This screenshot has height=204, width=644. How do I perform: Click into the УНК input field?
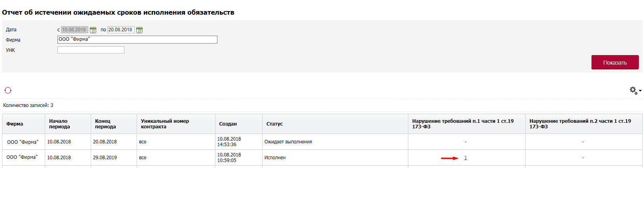click(x=91, y=50)
